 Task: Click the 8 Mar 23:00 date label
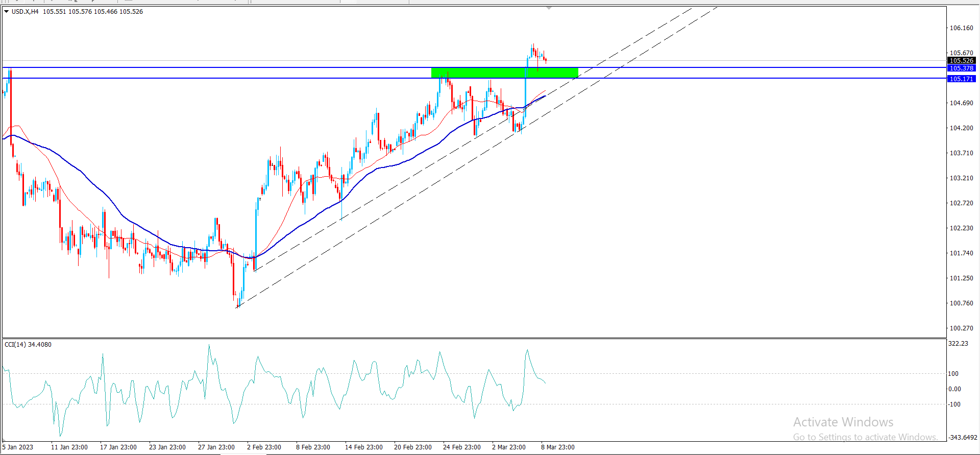[x=558, y=447]
